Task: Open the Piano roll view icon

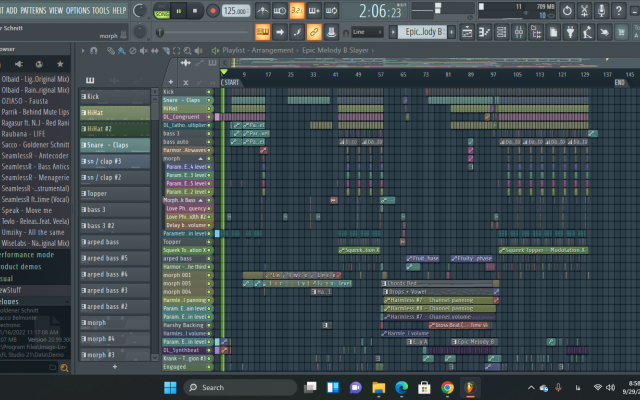Action: (x=484, y=32)
